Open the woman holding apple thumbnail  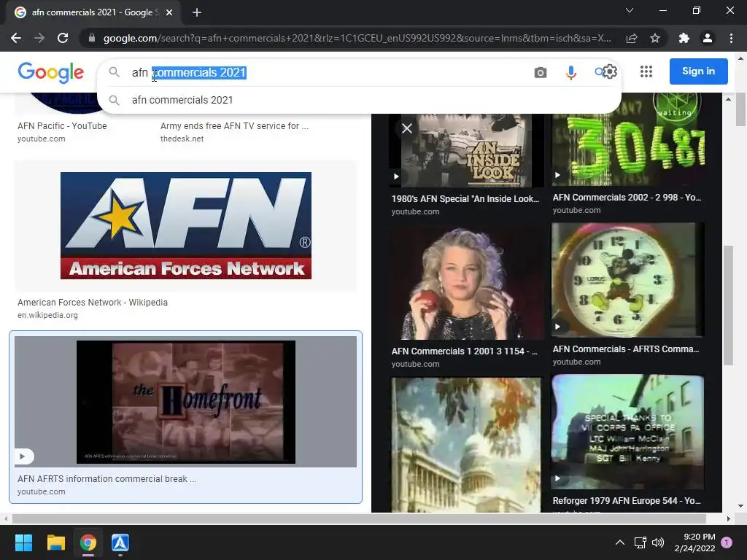point(466,284)
